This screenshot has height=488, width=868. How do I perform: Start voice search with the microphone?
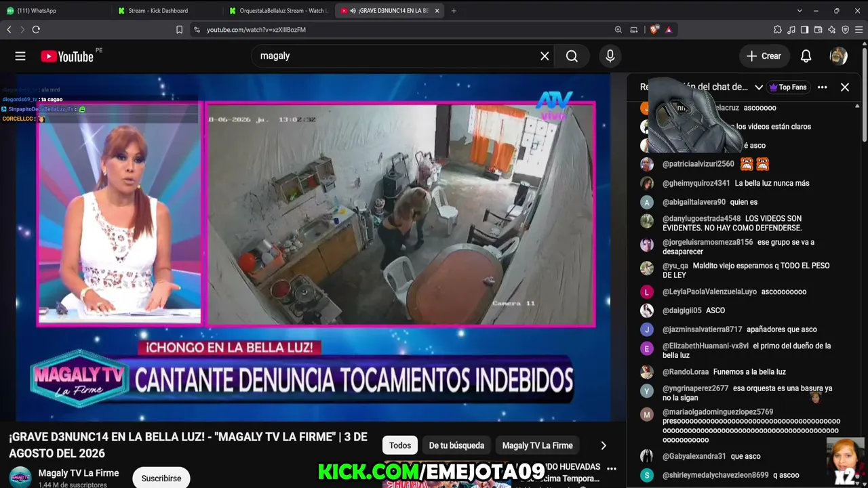610,56
